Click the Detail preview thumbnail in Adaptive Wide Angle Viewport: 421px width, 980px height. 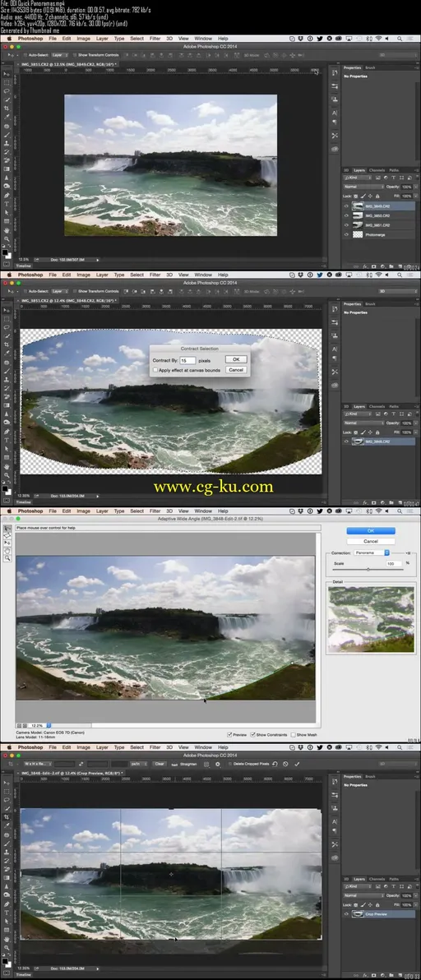click(371, 619)
